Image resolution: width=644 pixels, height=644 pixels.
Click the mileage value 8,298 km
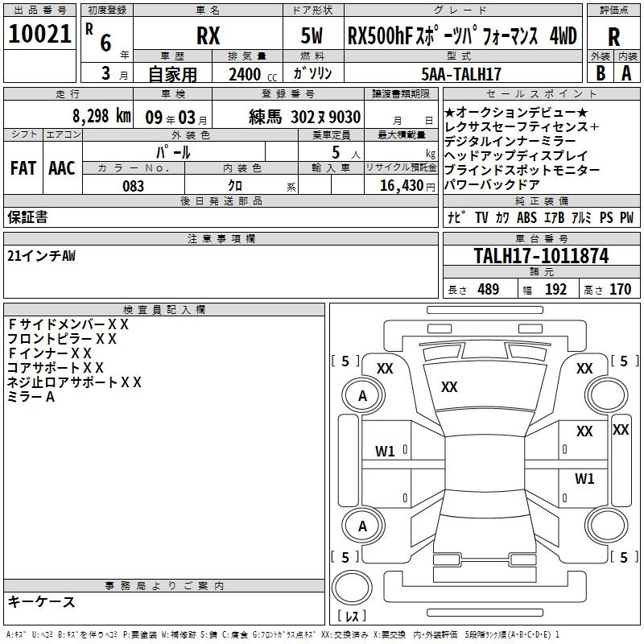(x=101, y=116)
